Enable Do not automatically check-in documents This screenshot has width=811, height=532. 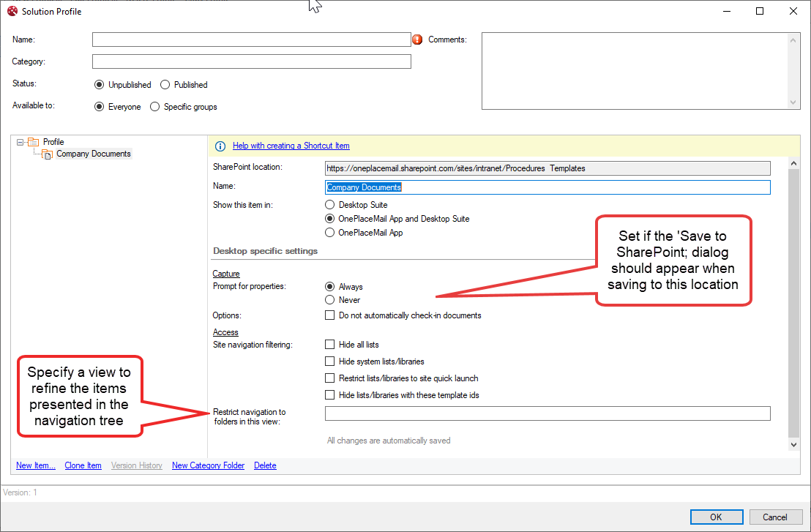(x=330, y=316)
